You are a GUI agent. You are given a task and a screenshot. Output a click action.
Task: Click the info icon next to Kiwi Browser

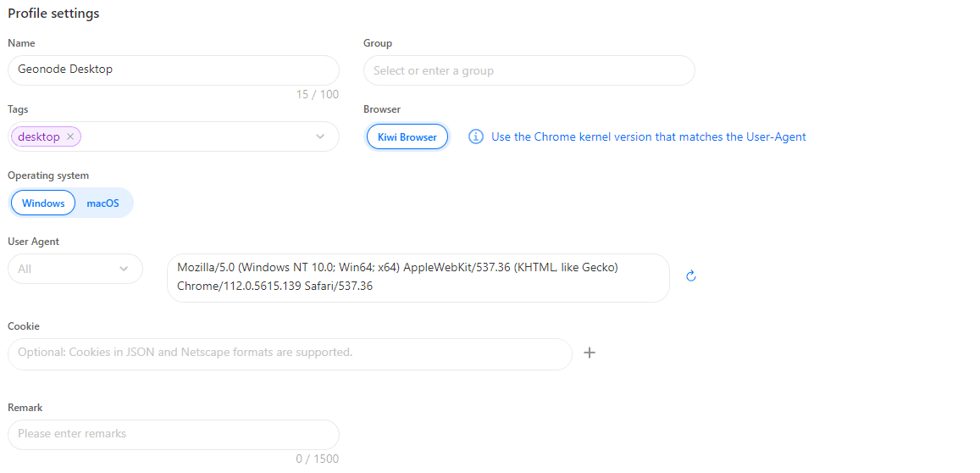[x=476, y=136]
